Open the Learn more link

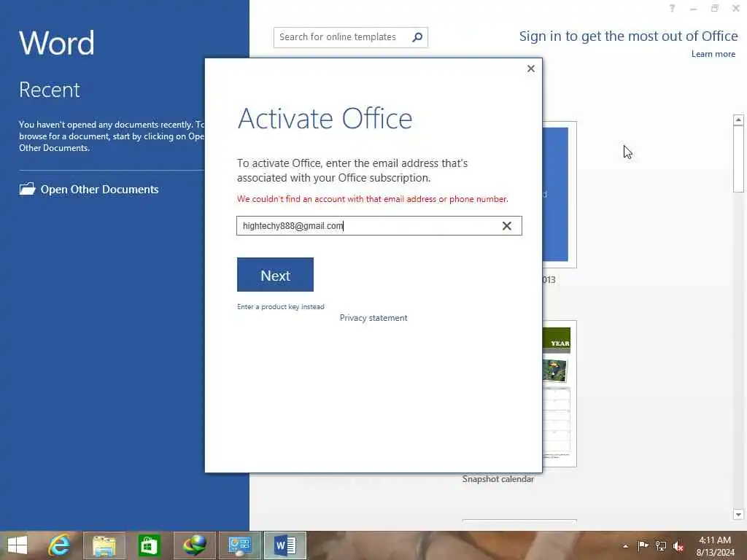pyautogui.click(x=713, y=54)
